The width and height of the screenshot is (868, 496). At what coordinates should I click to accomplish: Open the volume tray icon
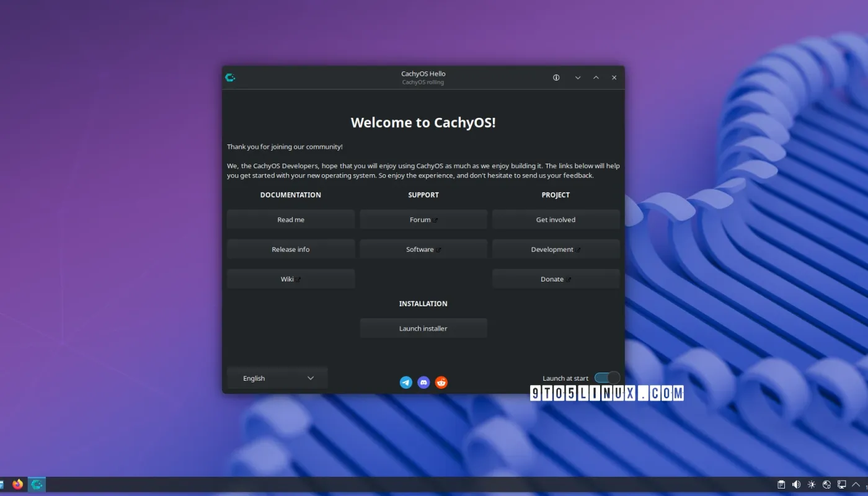point(797,484)
